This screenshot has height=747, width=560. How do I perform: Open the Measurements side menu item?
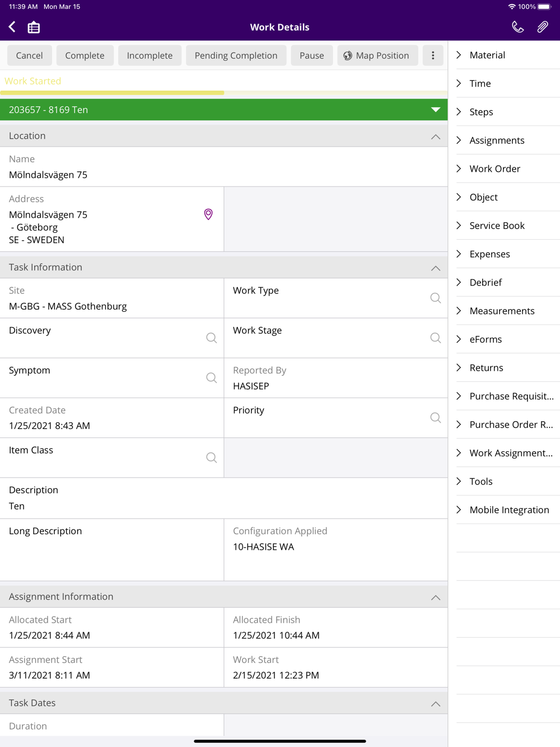click(x=502, y=311)
